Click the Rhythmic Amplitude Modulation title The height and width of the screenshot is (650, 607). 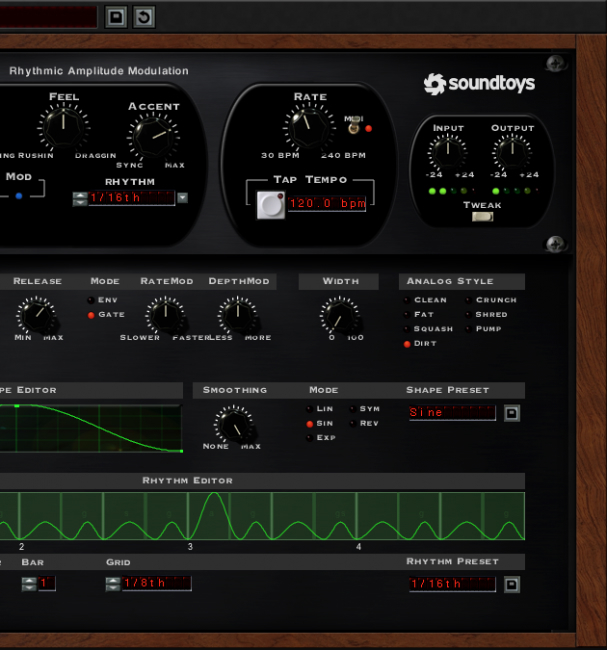[x=99, y=71]
